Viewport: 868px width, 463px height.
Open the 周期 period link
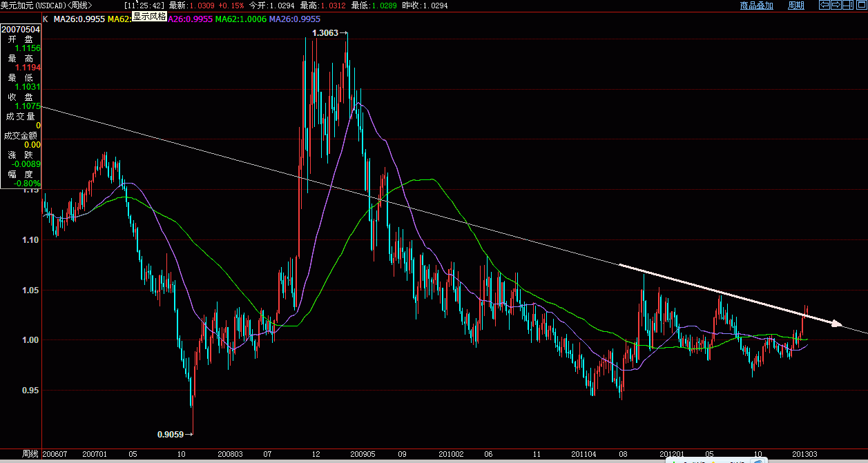coord(796,5)
